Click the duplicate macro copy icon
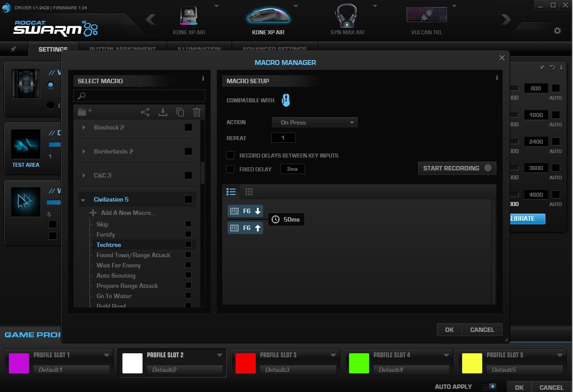This screenshot has width=573, height=392. (180, 112)
